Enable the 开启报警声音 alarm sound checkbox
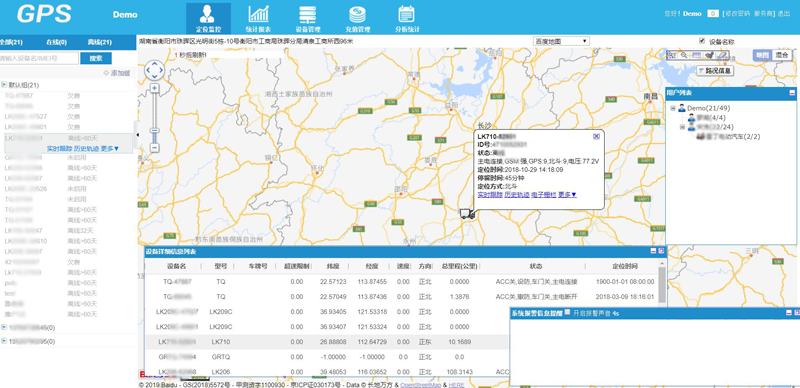This screenshot has width=800, height=388. [x=568, y=312]
